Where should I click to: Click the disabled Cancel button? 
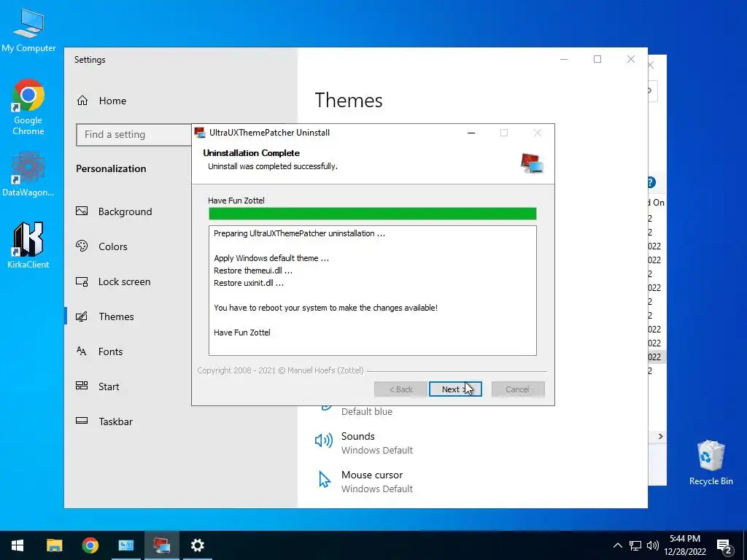518,389
